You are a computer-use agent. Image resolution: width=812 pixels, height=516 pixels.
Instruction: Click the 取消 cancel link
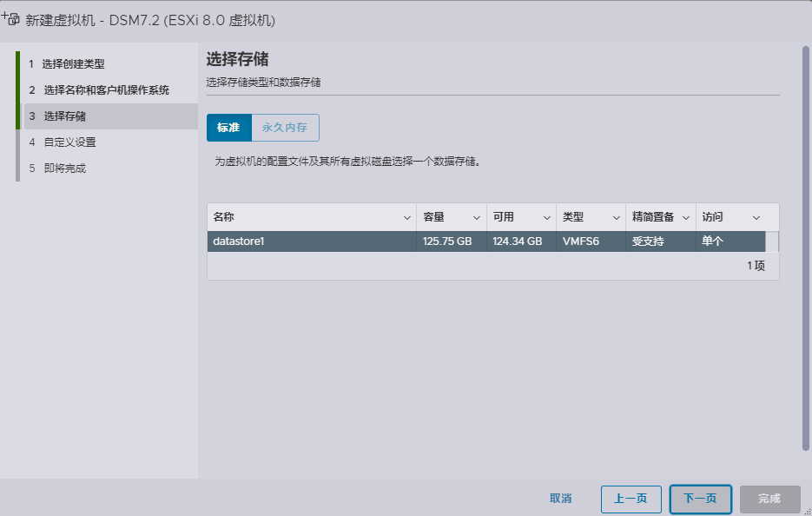coord(560,499)
